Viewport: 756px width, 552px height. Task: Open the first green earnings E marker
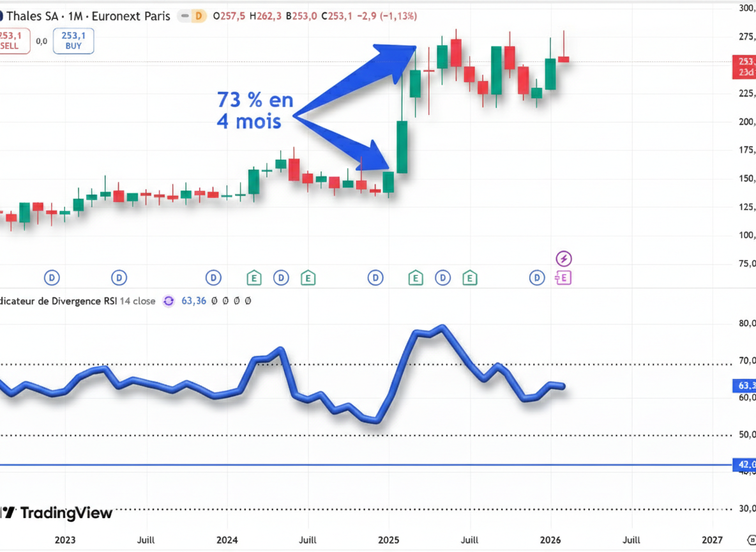tap(254, 278)
